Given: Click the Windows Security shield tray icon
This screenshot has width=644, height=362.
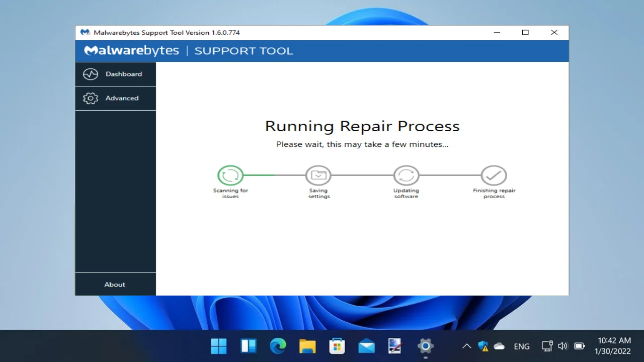Looking at the screenshot, I should (x=483, y=346).
